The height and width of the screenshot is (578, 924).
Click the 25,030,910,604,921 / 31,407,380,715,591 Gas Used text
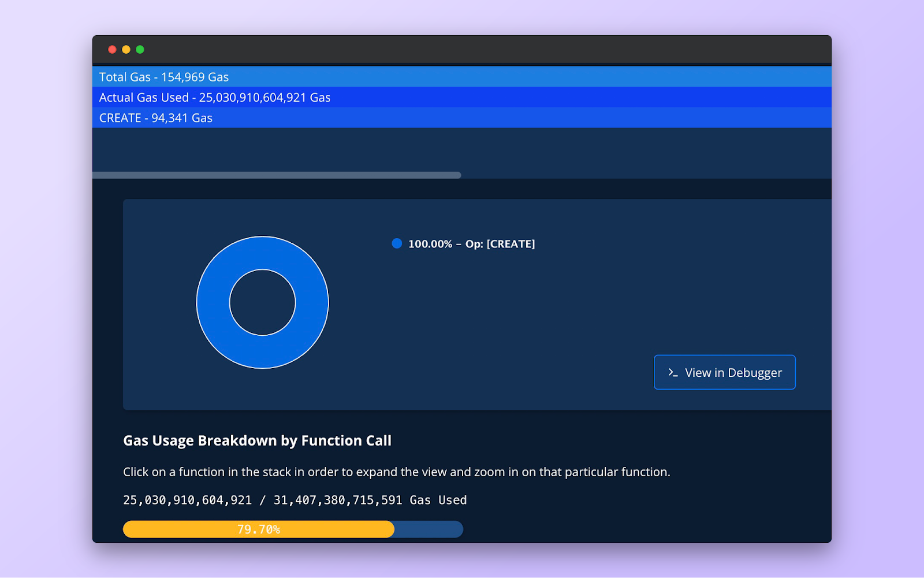(x=295, y=500)
